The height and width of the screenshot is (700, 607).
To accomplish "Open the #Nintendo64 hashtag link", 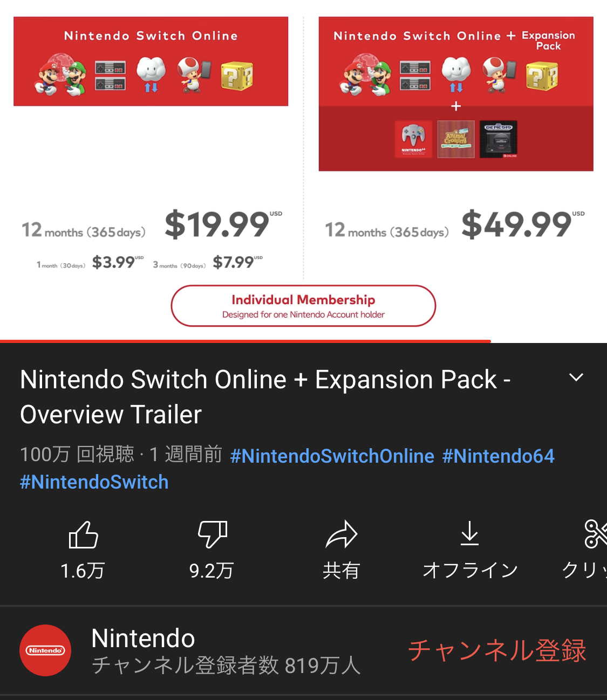I will click(498, 456).
